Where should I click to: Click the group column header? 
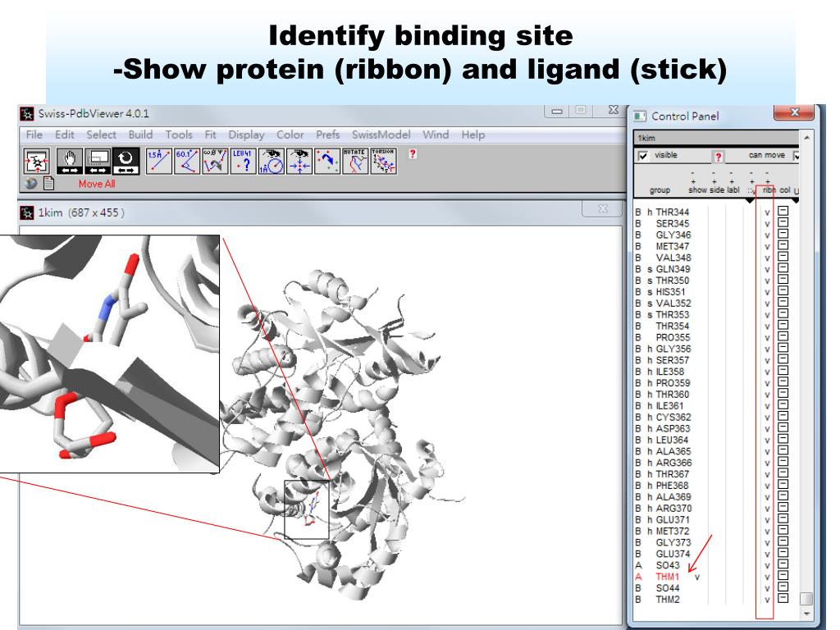coord(660,190)
